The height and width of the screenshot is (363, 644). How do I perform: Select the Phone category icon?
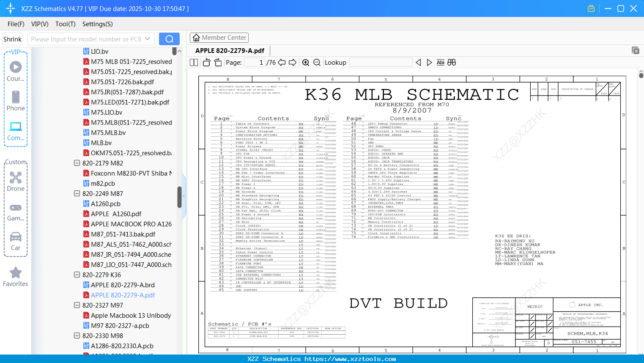[x=16, y=101]
